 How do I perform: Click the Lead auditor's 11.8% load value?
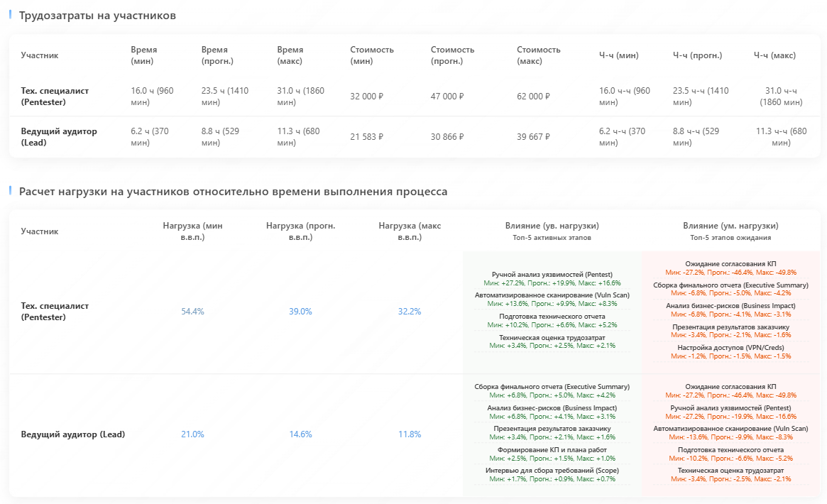point(410,434)
